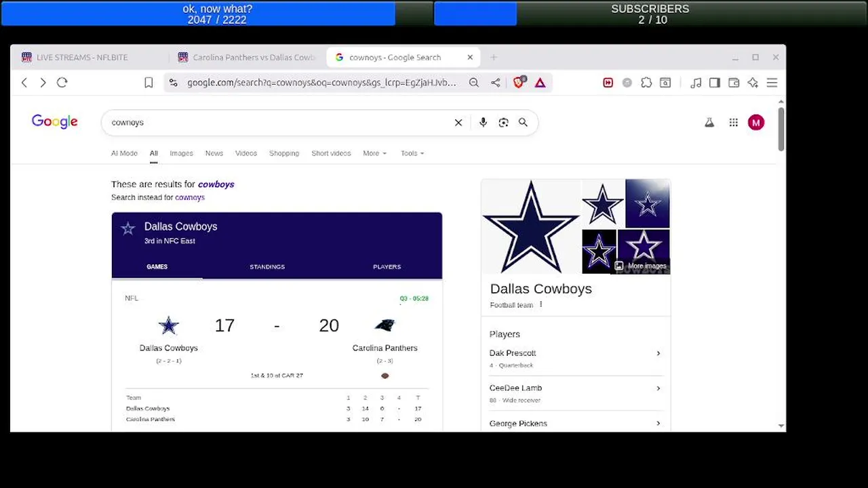The image size is (868, 488).
Task: Start voice search with microphone
Action: (483, 123)
